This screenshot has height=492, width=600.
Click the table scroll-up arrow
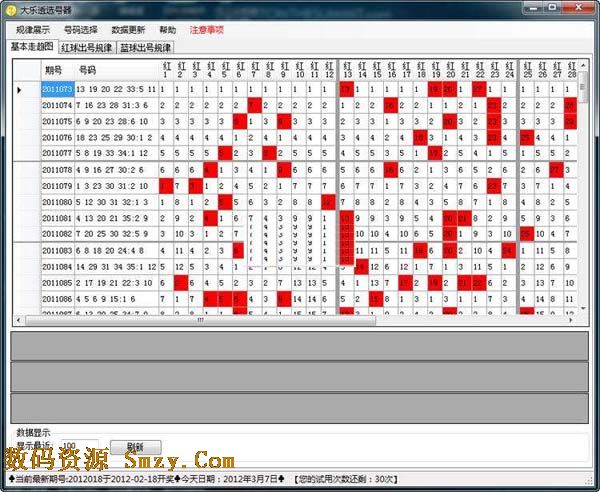tap(583, 65)
